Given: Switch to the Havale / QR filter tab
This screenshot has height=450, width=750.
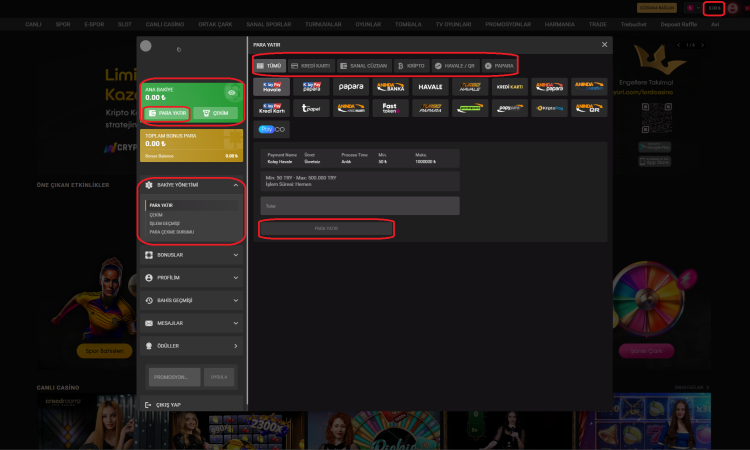Looking at the screenshot, I should (x=455, y=66).
